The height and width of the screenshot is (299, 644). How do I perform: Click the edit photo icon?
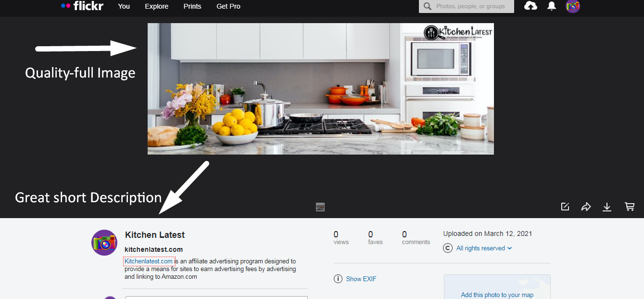click(x=565, y=207)
